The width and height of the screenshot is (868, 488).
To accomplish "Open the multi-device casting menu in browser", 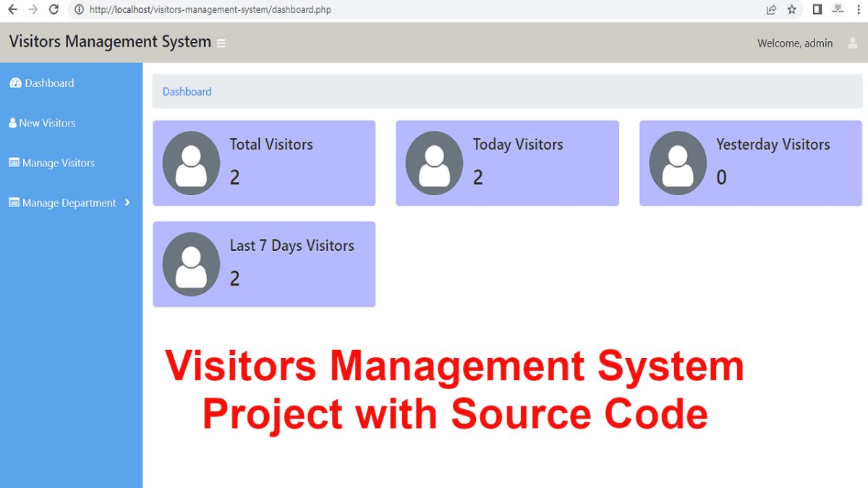I will pyautogui.click(x=838, y=9).
